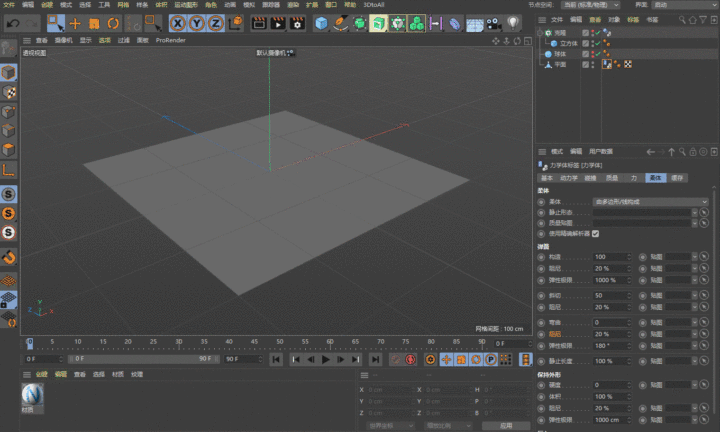Click the Cube primitive icon

(322, 22)
